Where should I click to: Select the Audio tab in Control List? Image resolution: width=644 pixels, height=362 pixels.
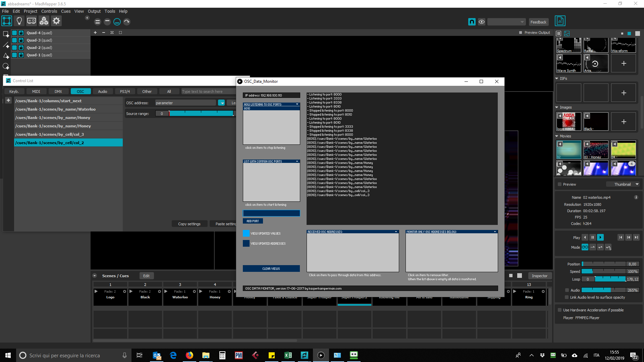[103, 92]
